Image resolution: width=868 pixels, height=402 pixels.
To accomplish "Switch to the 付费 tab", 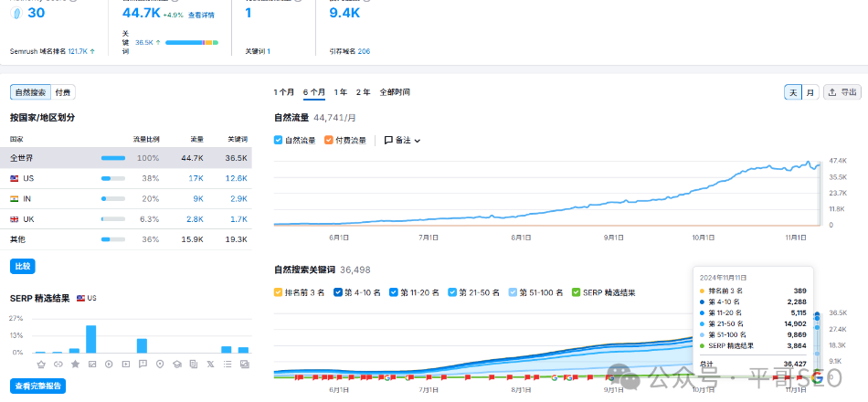I will point(63,92).
